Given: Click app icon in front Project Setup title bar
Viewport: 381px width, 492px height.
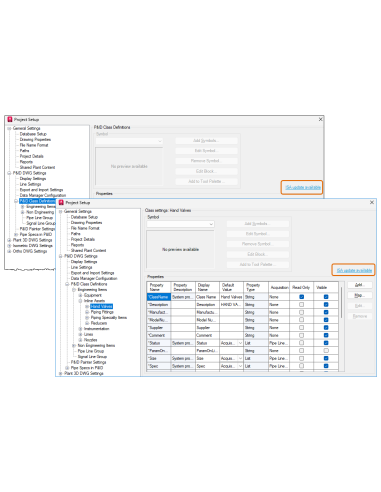Looking at the screenshot, I should point(61,203).
